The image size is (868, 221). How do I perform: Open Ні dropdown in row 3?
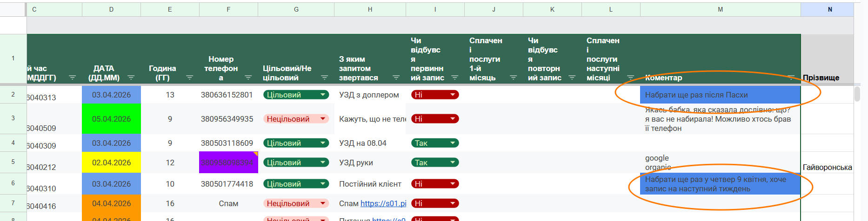(453, 119)
